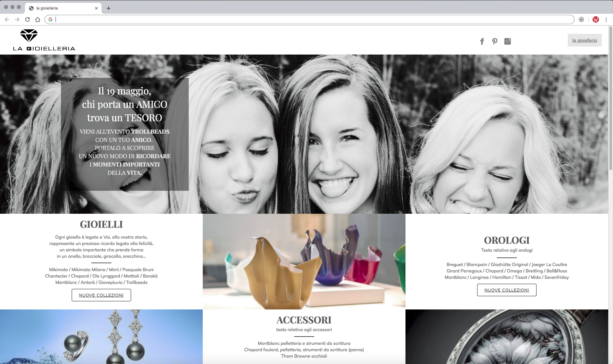Open the browser three-dot menu

click(x=606, y=19)
